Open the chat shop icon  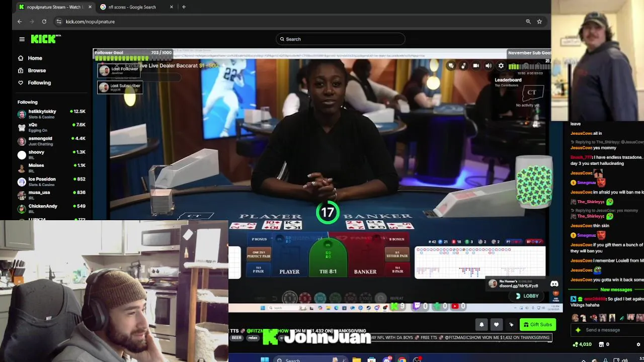pos(601,344)
